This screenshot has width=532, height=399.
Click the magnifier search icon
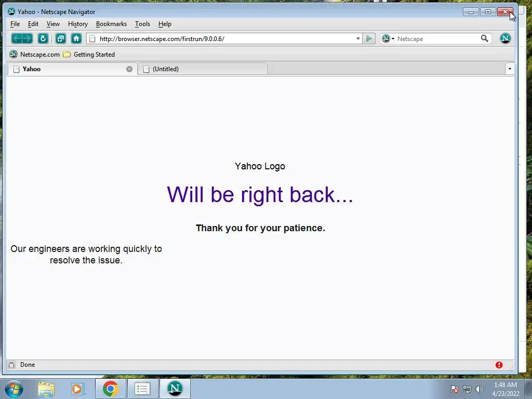coord(485,38)
